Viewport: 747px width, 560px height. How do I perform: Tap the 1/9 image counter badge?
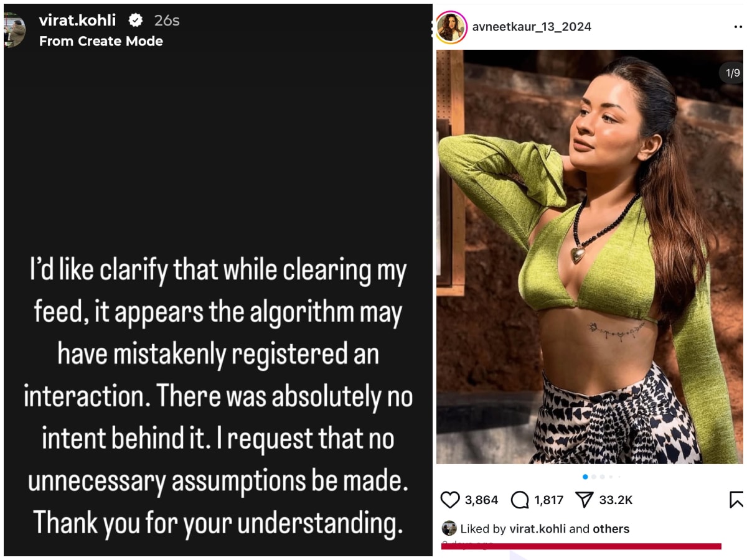[x=731, y=73]
